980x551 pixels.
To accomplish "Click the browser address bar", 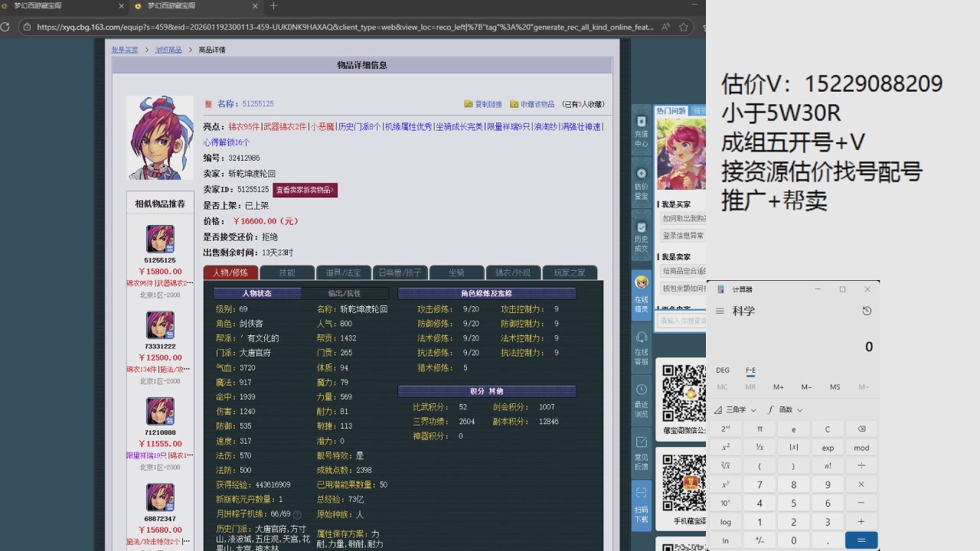I will 345,27.
